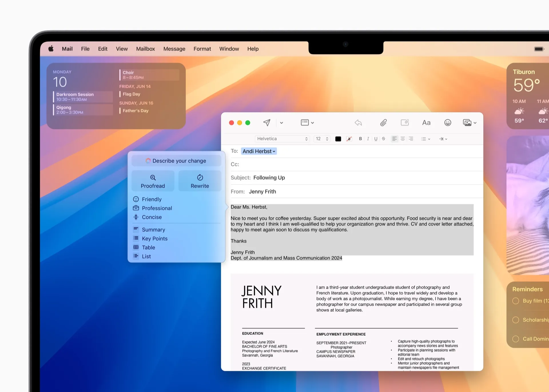Click the send message arrow icon
Image resolution: width=549 pixels, height=392 pixels.
point(266,123)
